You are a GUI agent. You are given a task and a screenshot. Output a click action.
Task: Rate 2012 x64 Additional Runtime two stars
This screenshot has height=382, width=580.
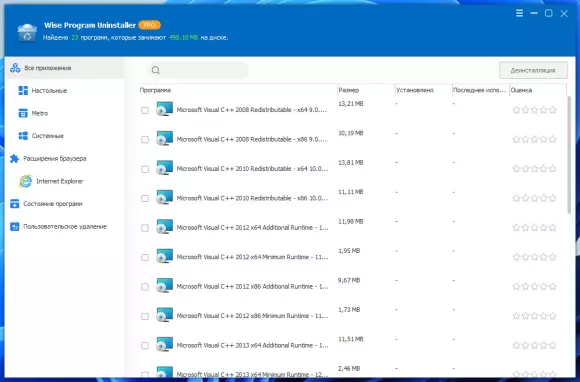525,227
